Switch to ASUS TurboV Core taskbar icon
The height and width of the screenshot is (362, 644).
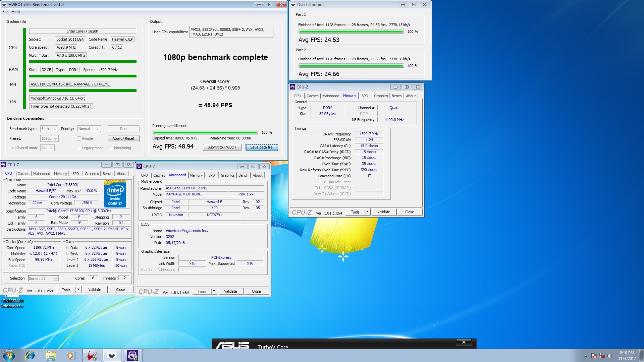(92, 355)
